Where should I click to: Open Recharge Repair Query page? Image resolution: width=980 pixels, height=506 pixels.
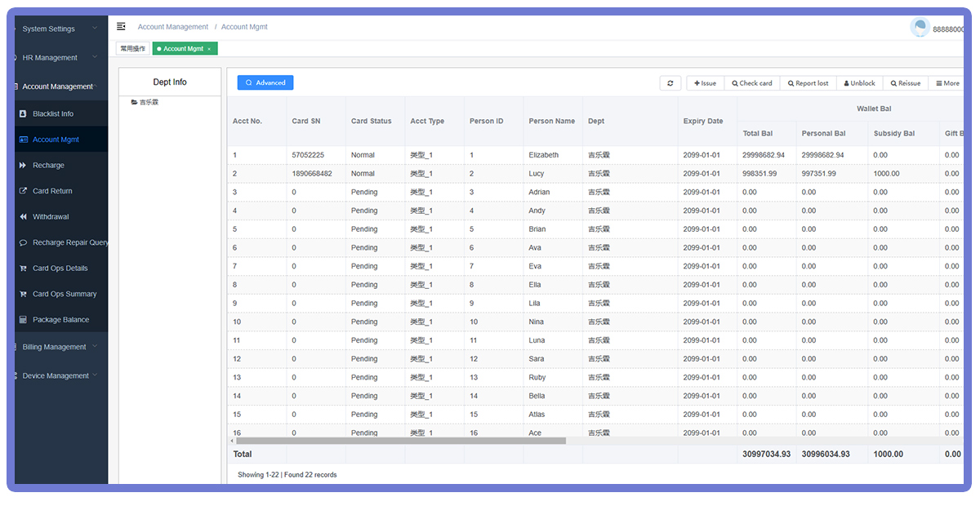point(70,242)
